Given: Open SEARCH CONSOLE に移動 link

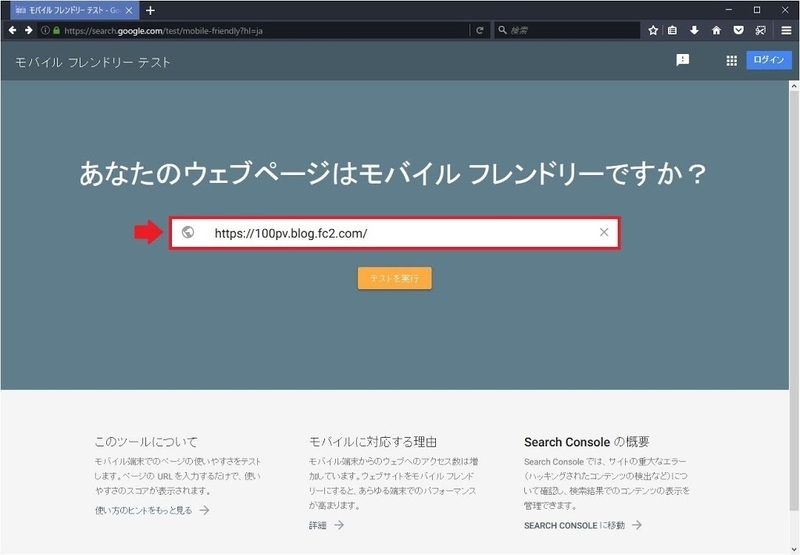Looking at the screenshot, I should coord(583,525).
